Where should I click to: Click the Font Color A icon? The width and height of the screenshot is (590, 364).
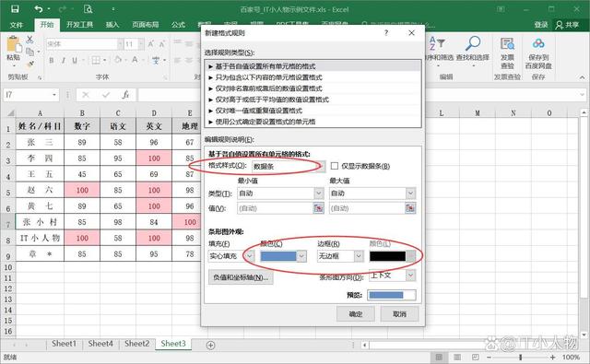pos(135,60)
